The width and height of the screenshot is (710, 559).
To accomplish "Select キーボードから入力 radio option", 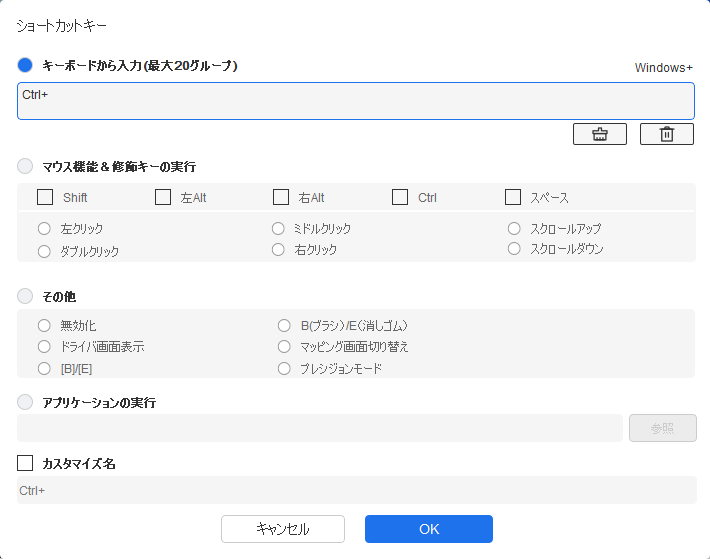I will pyautogui.click(x=26, y=65).
